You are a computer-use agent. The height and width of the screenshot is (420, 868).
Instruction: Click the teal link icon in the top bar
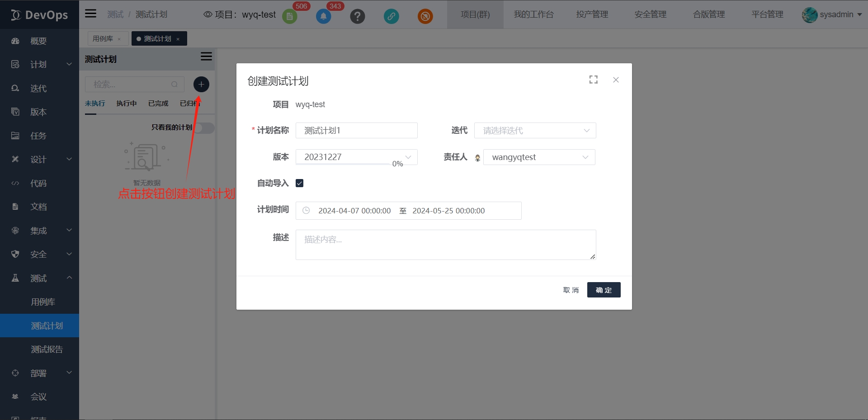tap(391, 16)
